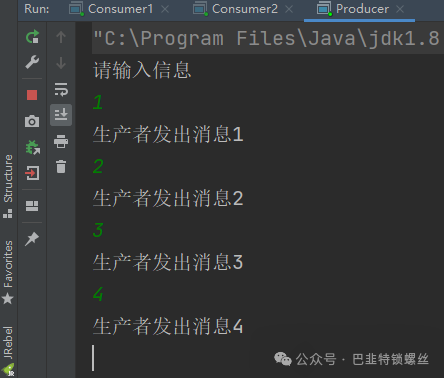Click the green bug attach debugger icon
The image size is (444, 378).
33,147
